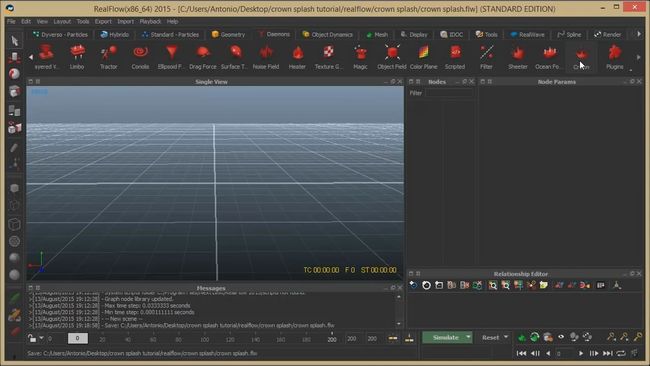Select the Heater daemon icon
The image size is (650, 366).
pos(297,57)
